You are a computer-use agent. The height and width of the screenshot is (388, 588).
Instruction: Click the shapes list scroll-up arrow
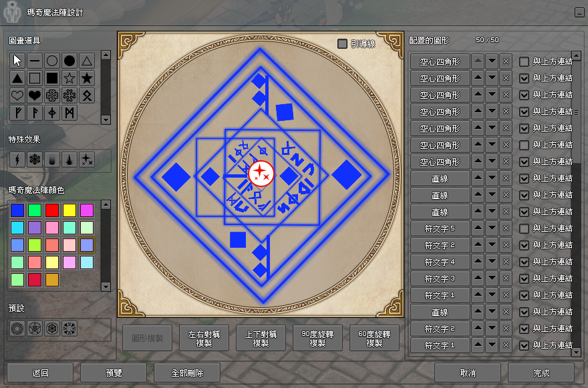point(577,56)
